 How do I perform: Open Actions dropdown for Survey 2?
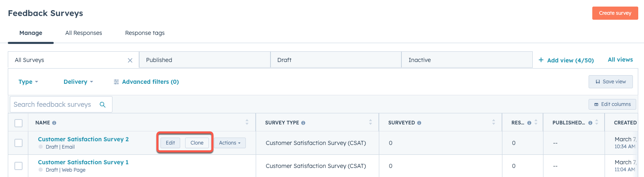(230, 143)
